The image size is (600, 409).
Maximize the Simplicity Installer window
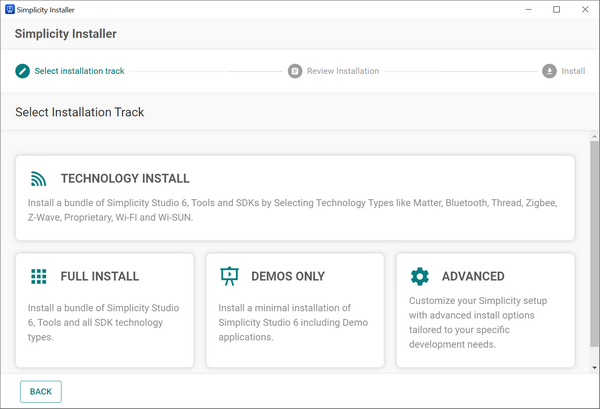pyautogui.click(x=556, y=9)
